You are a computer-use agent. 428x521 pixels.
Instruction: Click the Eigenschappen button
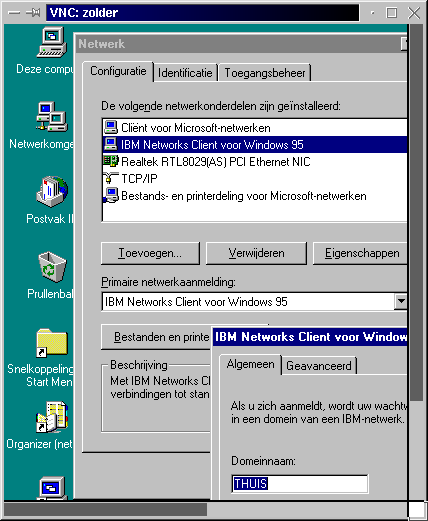click(360, 253)
